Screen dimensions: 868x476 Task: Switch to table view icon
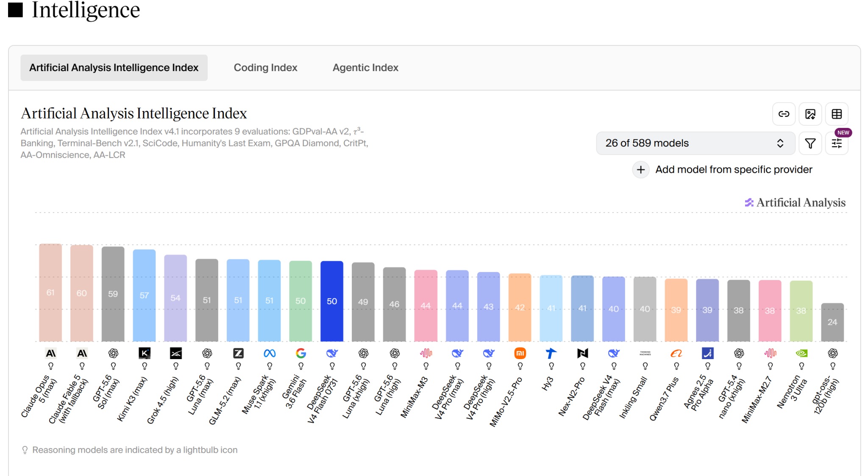point(837,114)
